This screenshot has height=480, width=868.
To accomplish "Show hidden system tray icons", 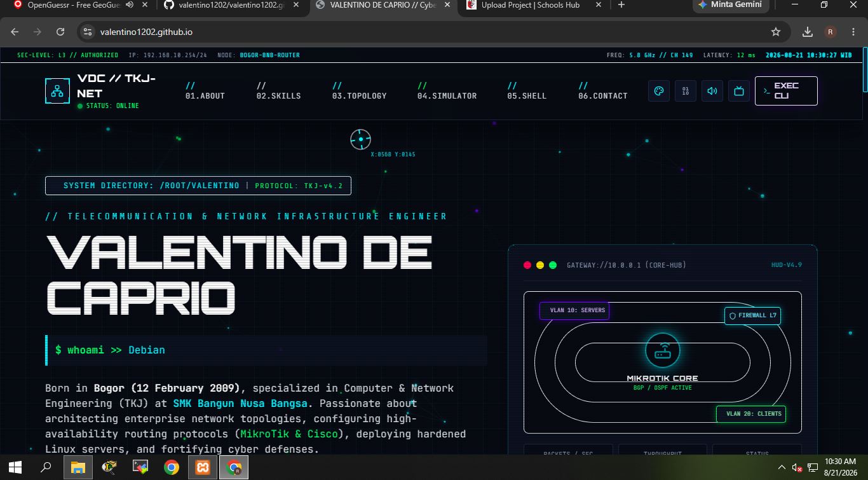I will (x=782, y=467).
